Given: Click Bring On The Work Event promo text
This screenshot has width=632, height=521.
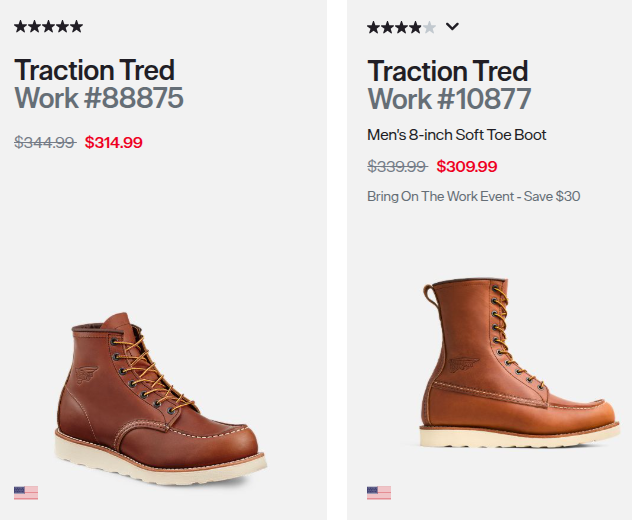Looking at the screenshot, I should coord(474,196).
